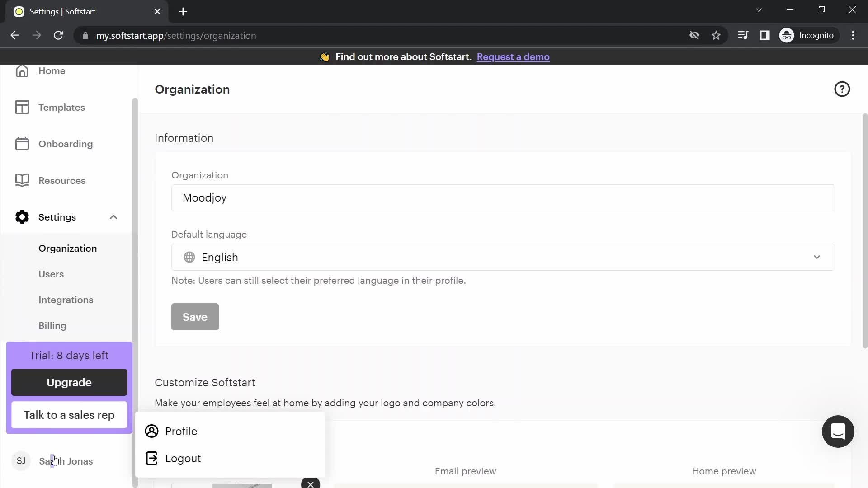Viewport: 868px width, 488px height.
Task: Click the Billing settings tree item
Action: 52,325
